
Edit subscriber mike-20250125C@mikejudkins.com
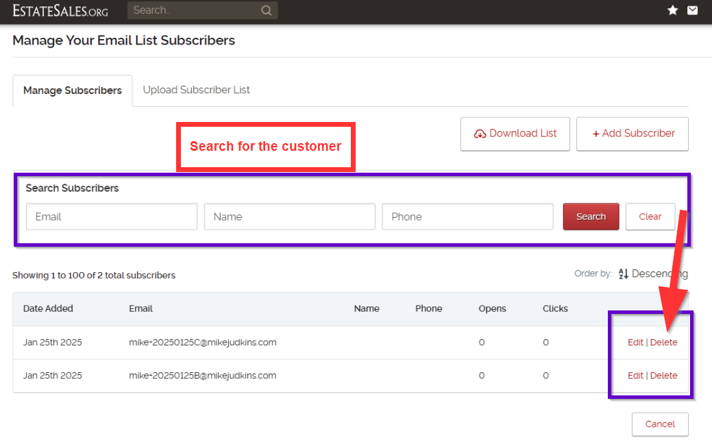pos(635,343)
